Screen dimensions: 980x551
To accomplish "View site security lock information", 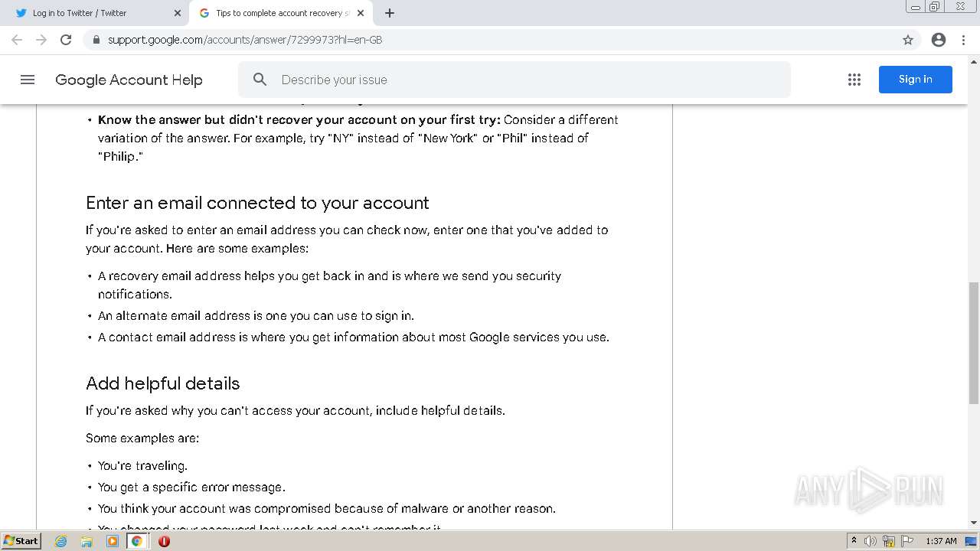I will 96,40.
